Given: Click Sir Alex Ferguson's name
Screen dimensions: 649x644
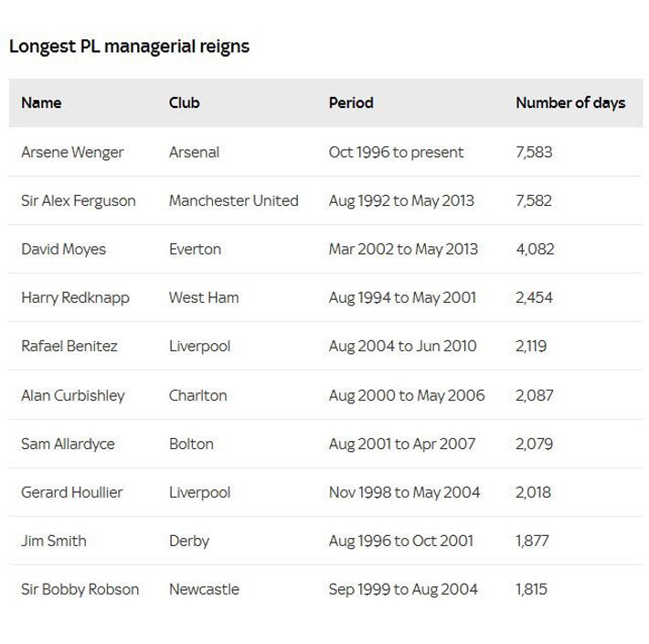Looking at the screenshot, I should point(79,200).
